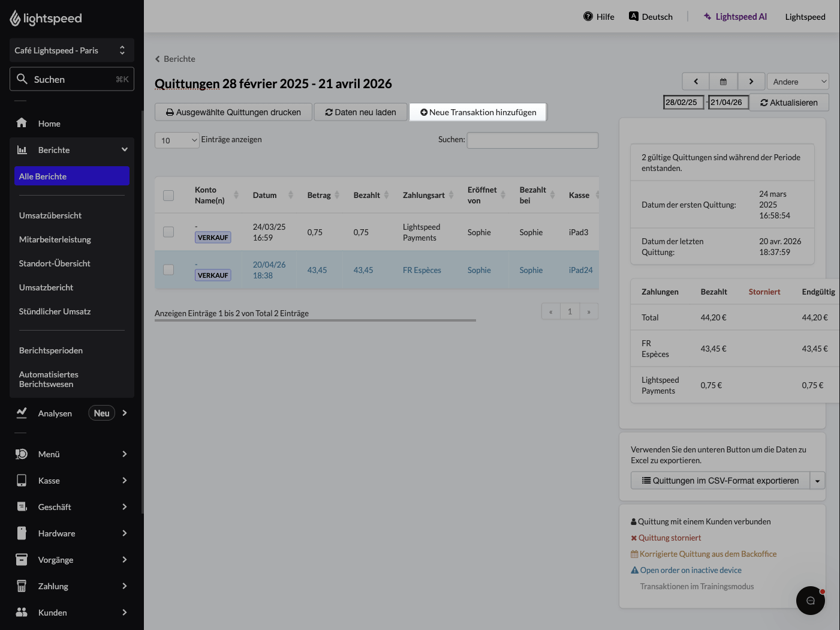Click the Zahlung calculator icon
The height and width of the screenshot is (630, 840).
[22, 586]
